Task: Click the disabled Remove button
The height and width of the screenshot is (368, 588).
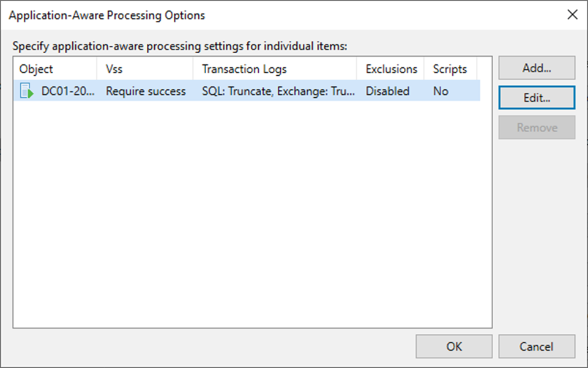Action: pos(537,127)
